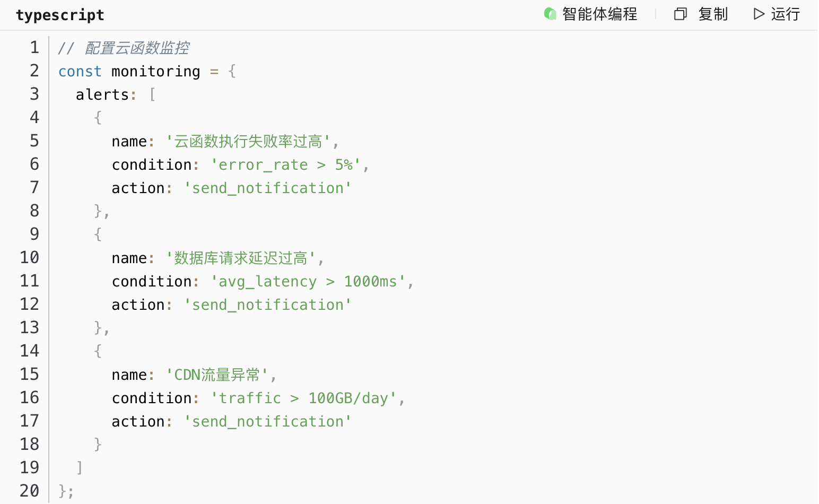Viewport: 819px width, 504px height.
Task: Click the copy icon beside 复制
Action: pos(680,14)
